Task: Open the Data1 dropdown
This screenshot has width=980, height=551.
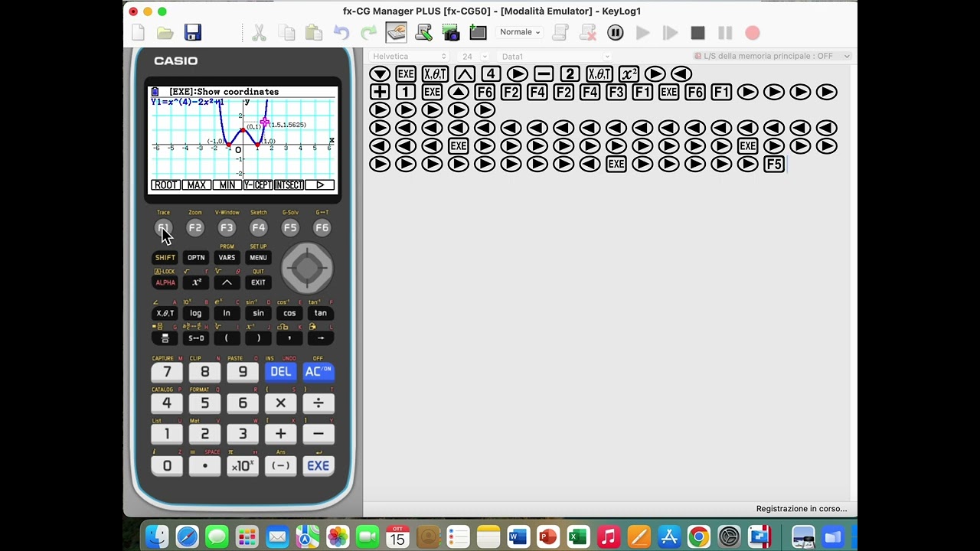Action: (555, 56)
